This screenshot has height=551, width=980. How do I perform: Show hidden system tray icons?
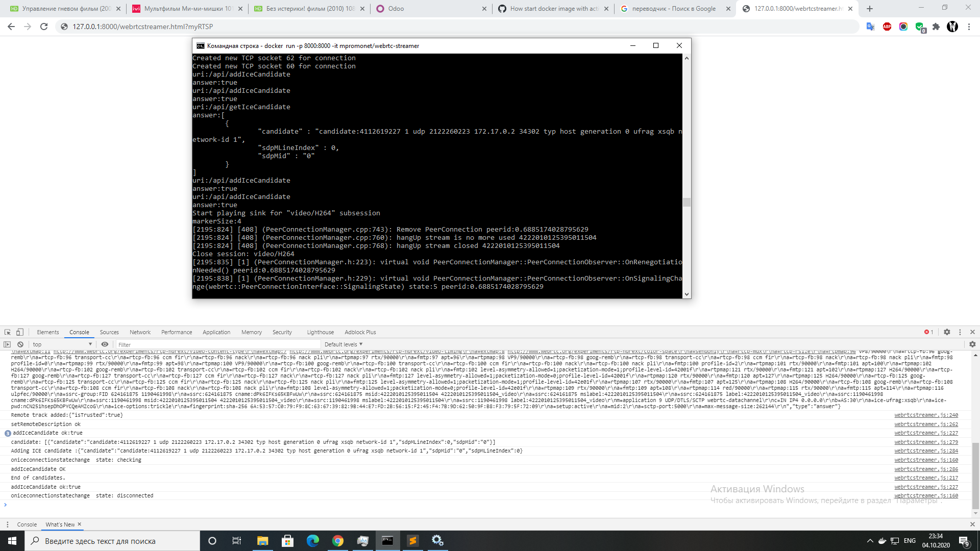[869, 541]
